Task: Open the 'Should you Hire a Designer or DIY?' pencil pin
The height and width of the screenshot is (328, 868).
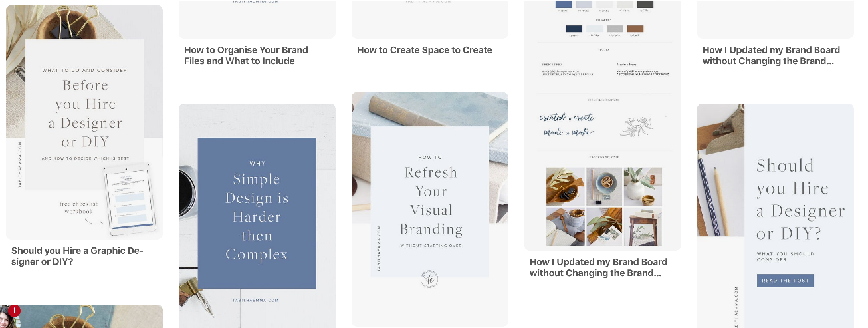Action: [776, 216]
